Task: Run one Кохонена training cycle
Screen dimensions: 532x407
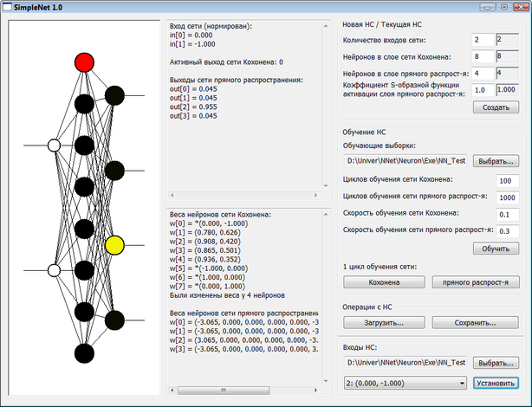Action: point(384,282)
